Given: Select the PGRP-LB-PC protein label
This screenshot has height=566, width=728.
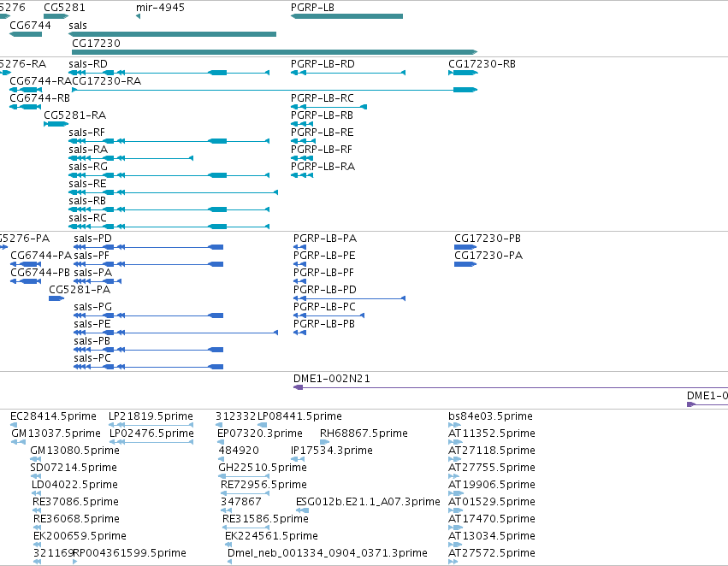Looking at the screenshot, I should [x=324, y=307].
